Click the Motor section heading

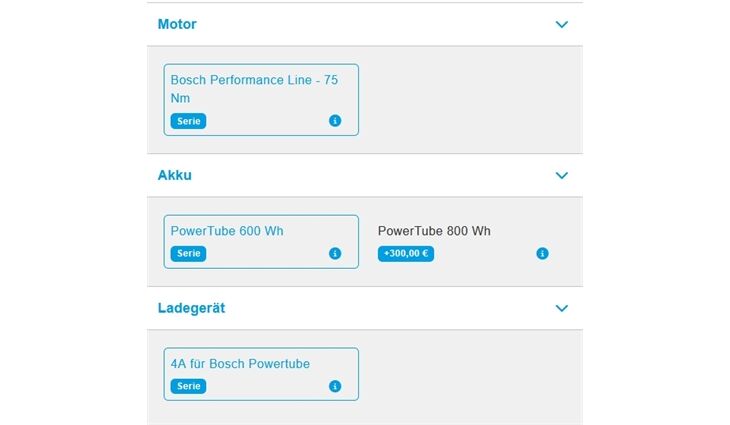(x=177, y=24)
